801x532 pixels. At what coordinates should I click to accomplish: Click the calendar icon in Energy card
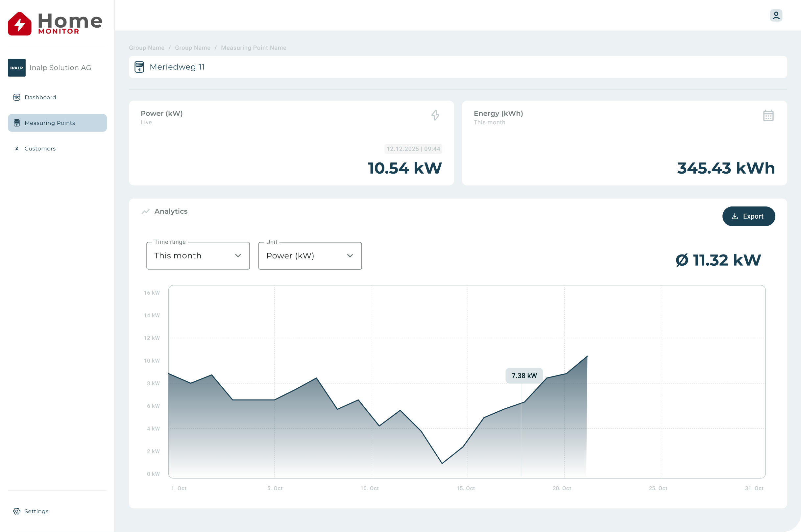(768, 116)
